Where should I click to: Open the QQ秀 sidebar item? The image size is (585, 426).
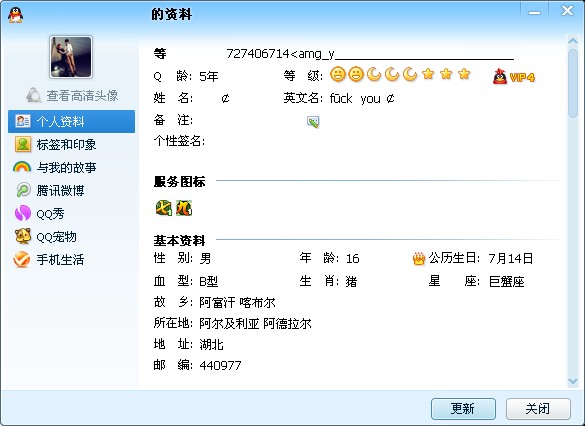coord(40,214)
